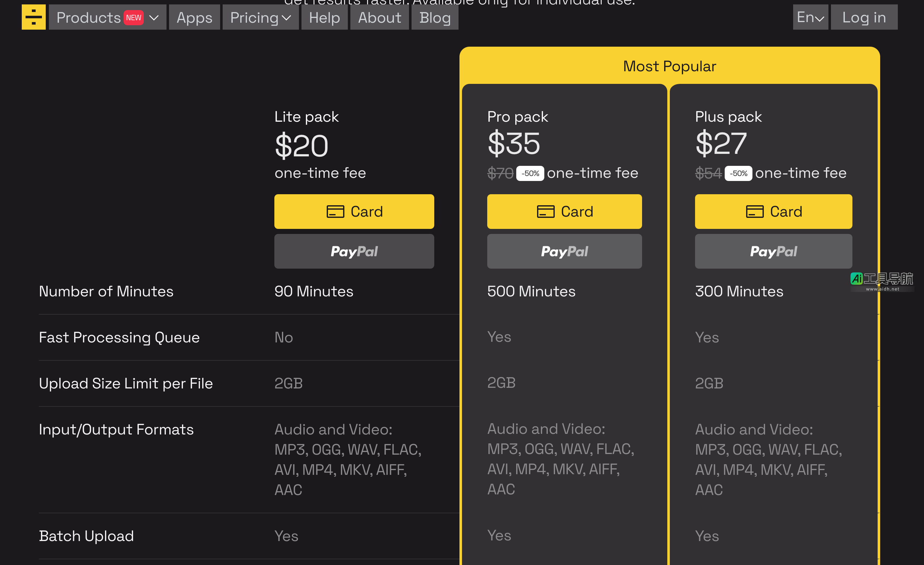This screenshot has width=924, height=565.
Task: Click the red NEW badge on Products
Action: point(133,18)
